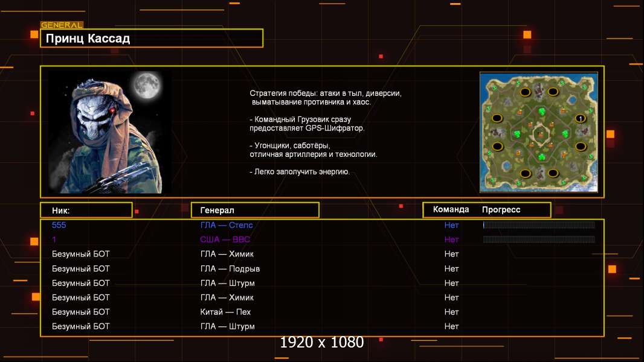
Task: Click the "Угонщики, саботёры" text line
Action: click(290, 145)
